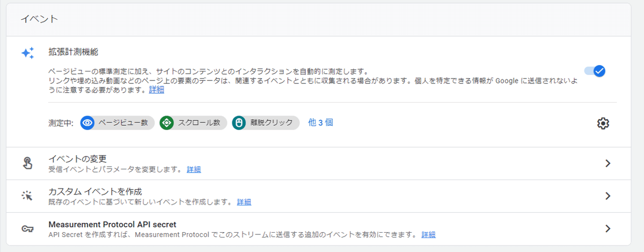Screen dimensions: 644x252
Task: Click the Measurement Protocol key icon
Action: 27,229
